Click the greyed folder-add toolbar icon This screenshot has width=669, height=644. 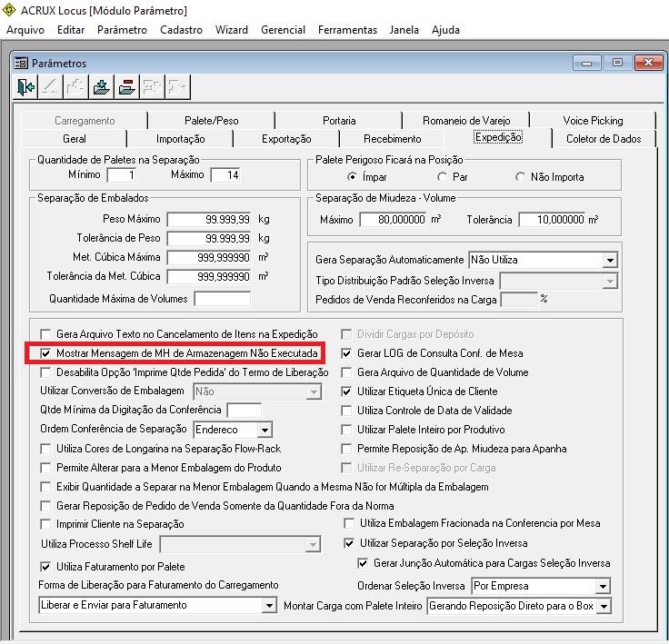76,87
